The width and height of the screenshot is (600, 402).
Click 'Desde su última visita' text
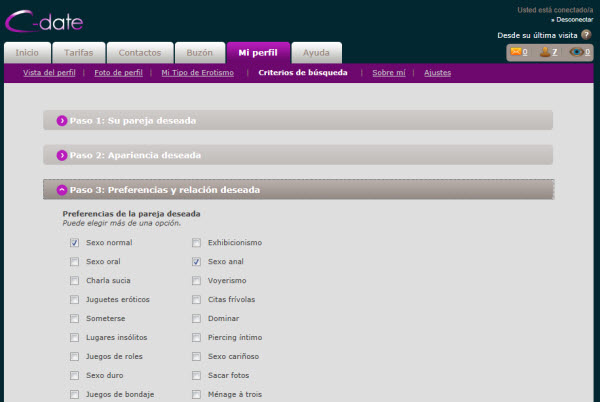(x=537, y=36)
